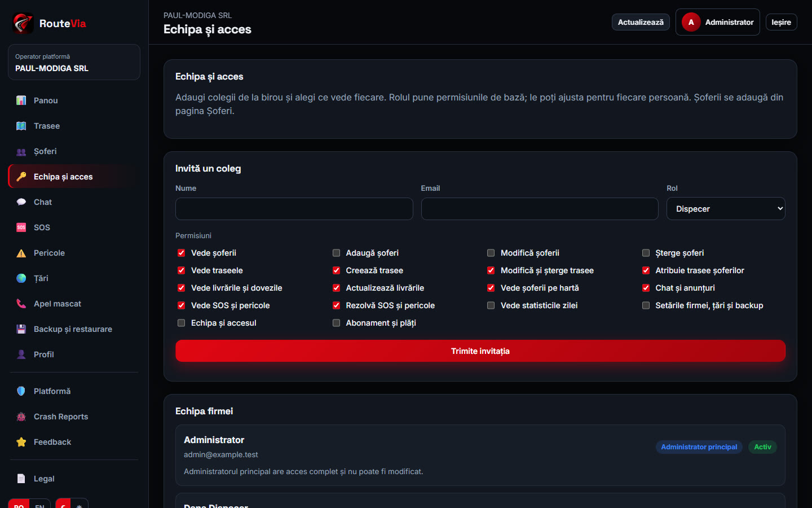812x508 pixels.
Task: Click the RouteVia logo icon
Action: coord(23,23)
